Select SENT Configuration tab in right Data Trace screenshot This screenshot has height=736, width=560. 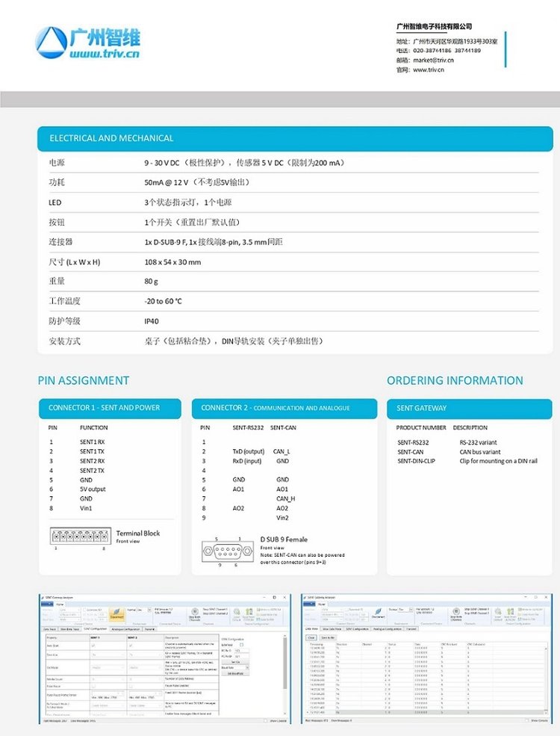(358, 629)
